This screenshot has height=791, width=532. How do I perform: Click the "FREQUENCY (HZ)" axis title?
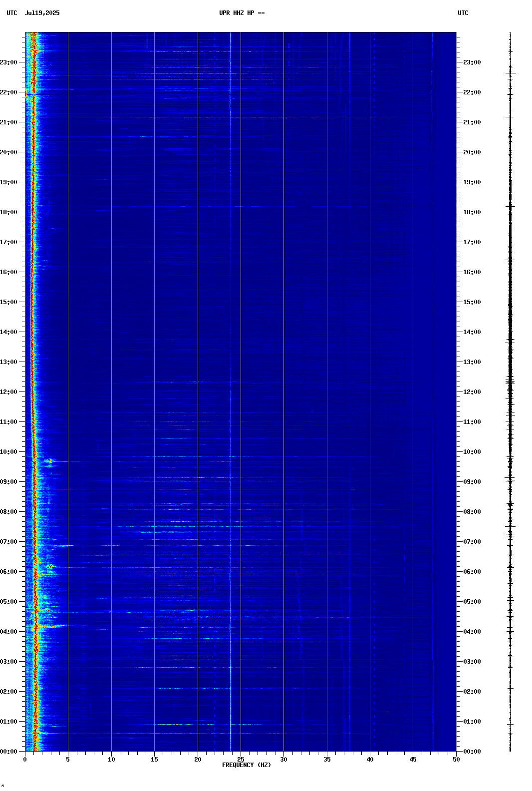tap(247, 765)
